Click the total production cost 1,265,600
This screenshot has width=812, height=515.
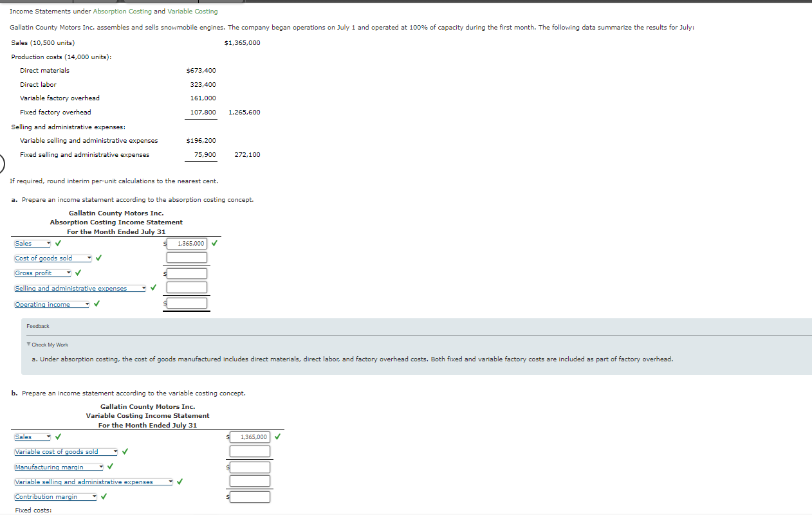pyautogui.click(x=245, y=113)
